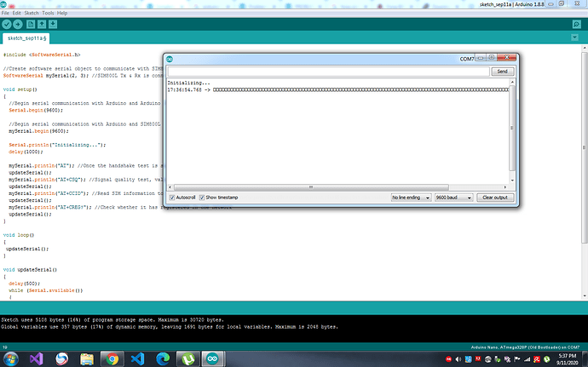Click the Arduino icon in COM7 title bar

(x=170, y=60)
